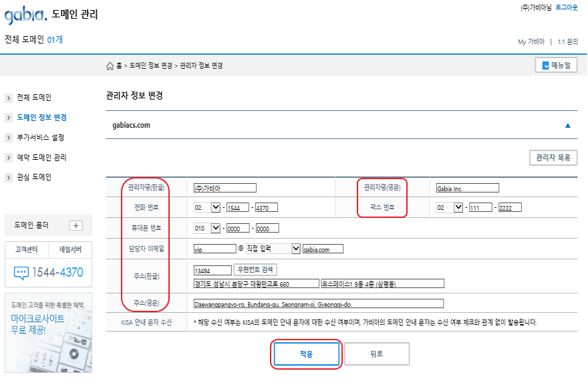Click detailed address field 유스페이스1

click(382, 283)
